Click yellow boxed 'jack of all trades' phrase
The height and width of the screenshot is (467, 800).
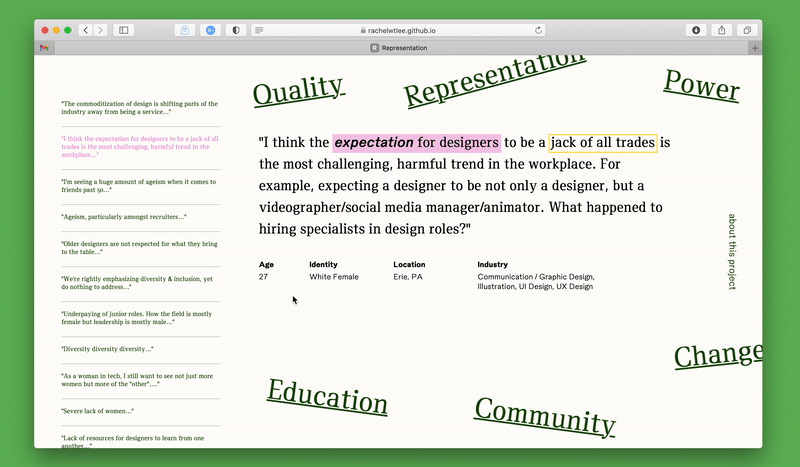[603, 142]
